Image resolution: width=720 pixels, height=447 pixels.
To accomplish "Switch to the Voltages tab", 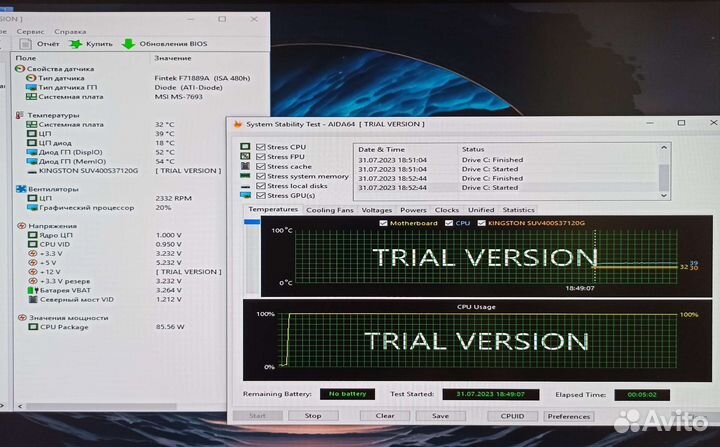I will (x=377, y=210).
